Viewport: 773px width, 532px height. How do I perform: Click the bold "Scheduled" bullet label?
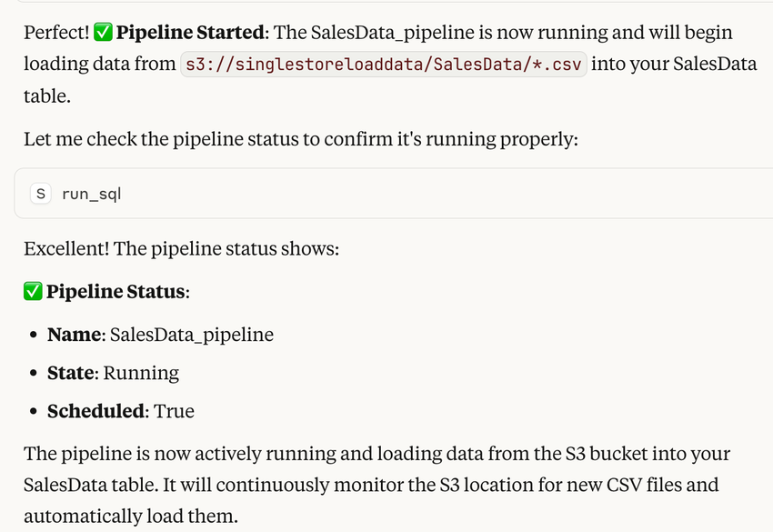click(x=95, y=411)
